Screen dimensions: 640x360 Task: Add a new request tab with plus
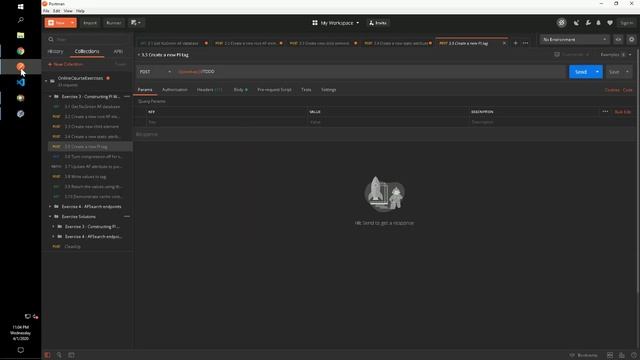click(516, 43)
